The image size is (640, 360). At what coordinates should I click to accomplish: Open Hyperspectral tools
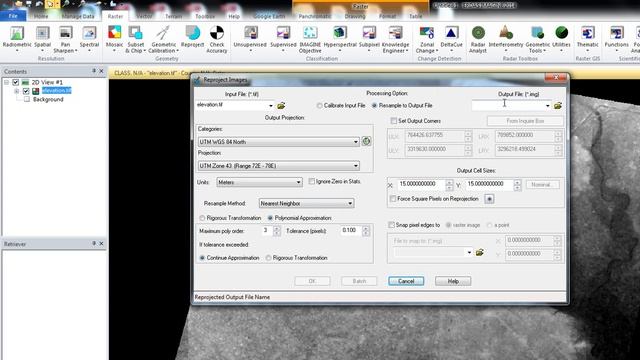point(340,39)
